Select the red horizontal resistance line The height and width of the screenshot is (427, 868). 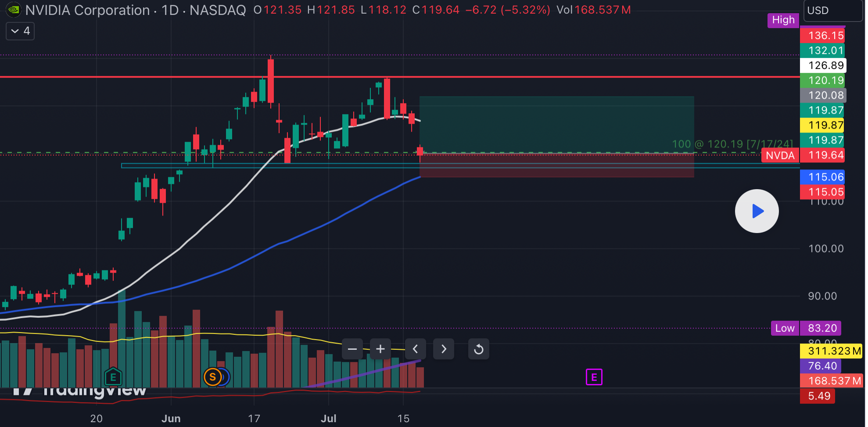point(399,77)
